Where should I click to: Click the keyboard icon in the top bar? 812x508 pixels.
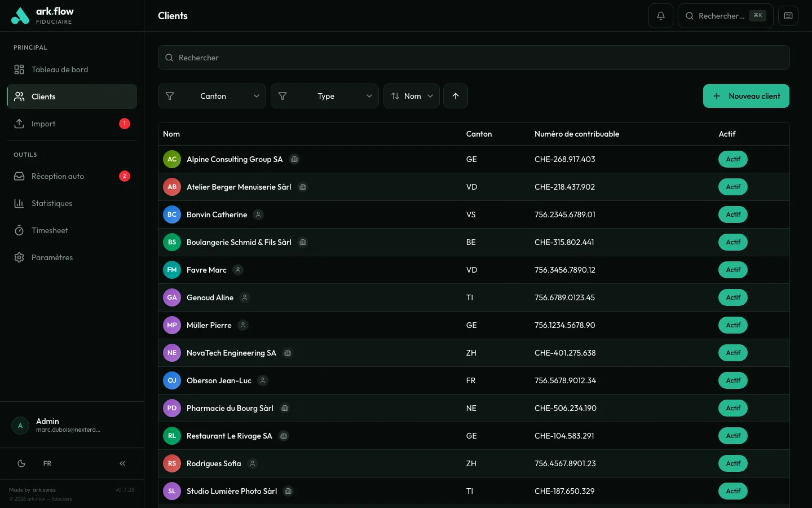[788, 16]
